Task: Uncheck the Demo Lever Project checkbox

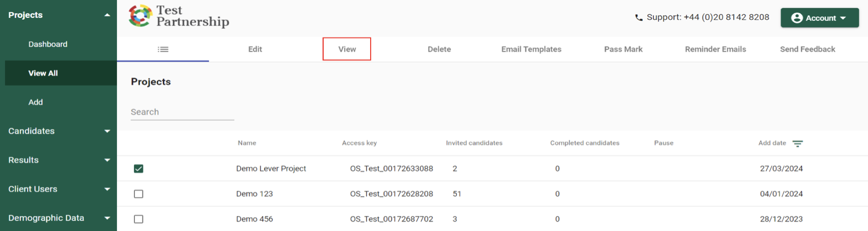Action: (x=139, y=169)
